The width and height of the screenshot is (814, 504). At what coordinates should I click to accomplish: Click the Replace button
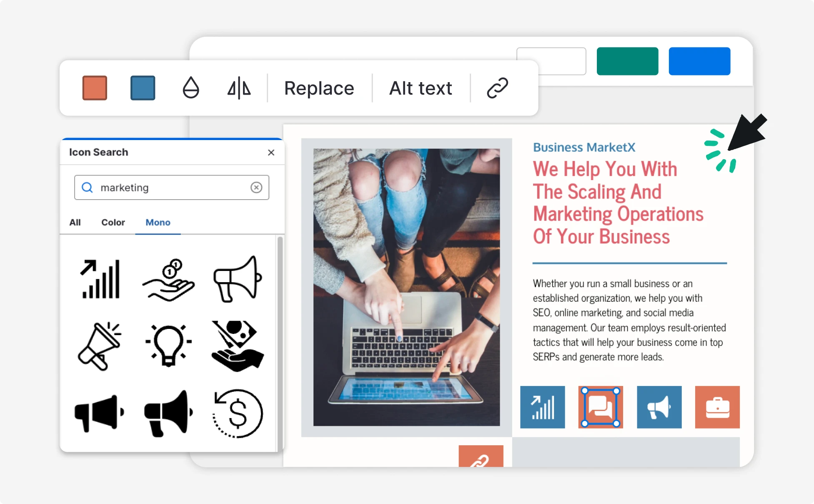pyautogui.click(x=319, y=88)
